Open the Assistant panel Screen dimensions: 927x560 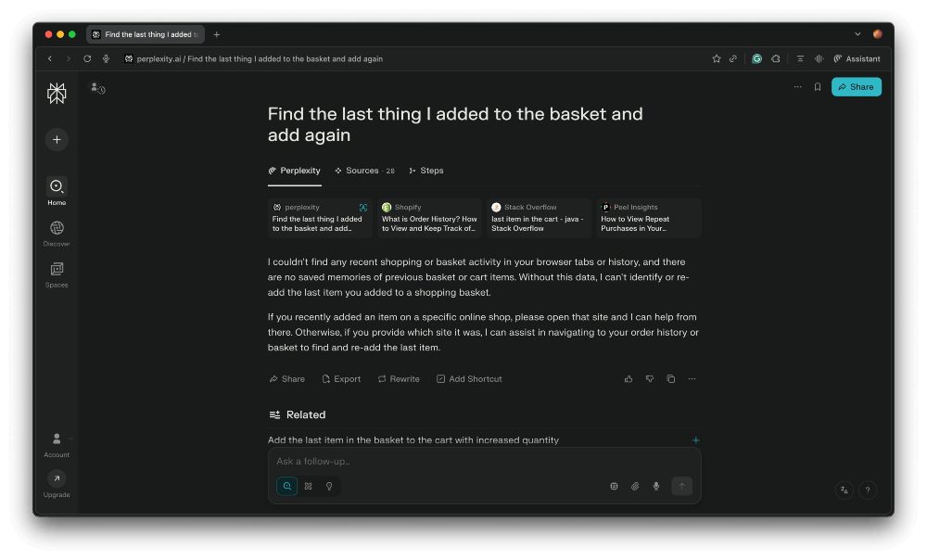857,58
